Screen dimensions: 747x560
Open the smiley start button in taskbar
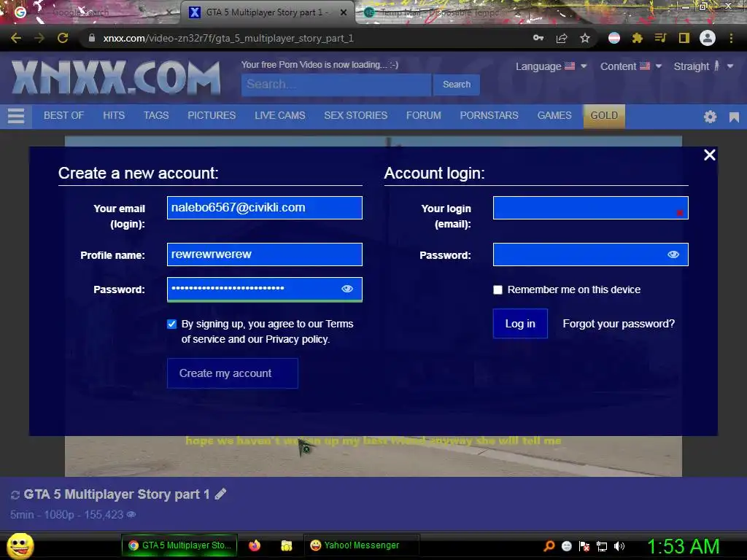[20, 545]
